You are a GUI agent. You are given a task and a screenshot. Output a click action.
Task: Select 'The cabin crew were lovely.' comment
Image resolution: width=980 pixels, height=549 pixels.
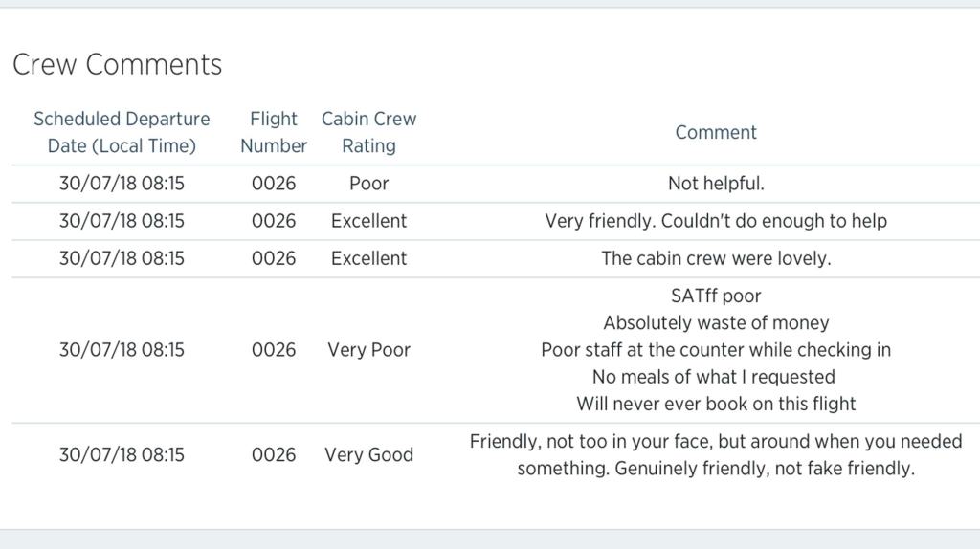pyautogui.click(x=716, y=258)
